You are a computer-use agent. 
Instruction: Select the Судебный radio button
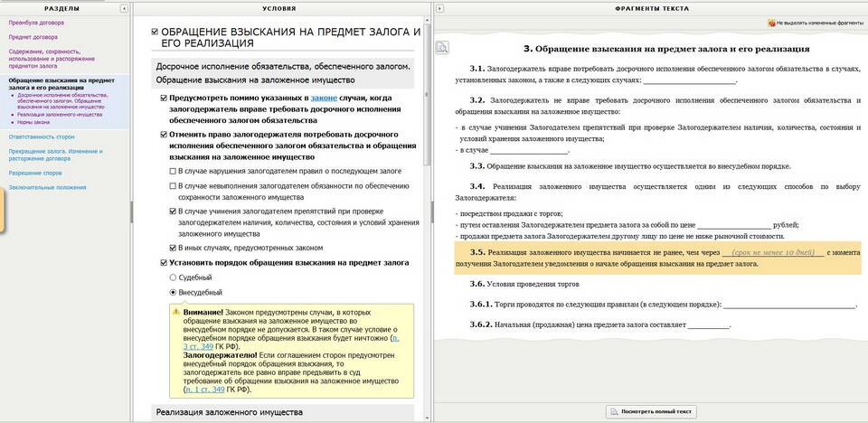tap(173, 277)
